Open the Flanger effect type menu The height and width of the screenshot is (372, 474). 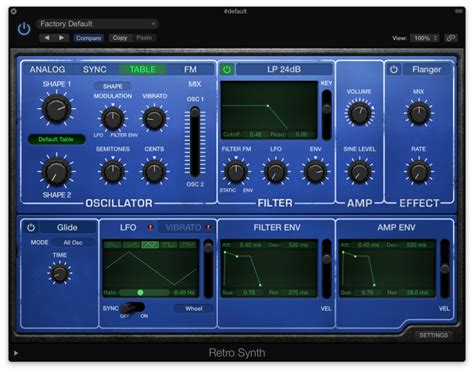click(x=427, y=69)
